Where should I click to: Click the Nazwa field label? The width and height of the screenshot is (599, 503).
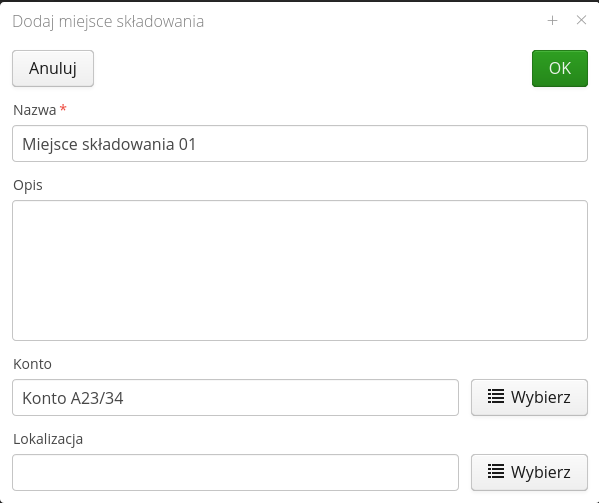[x=34, y=110]
